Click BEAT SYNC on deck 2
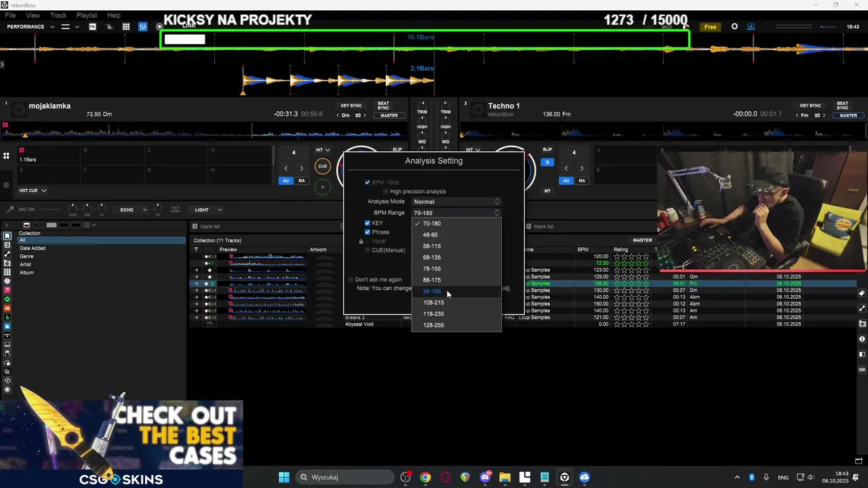The width and height of the screenshot is (868, 488). click(843, 106)
